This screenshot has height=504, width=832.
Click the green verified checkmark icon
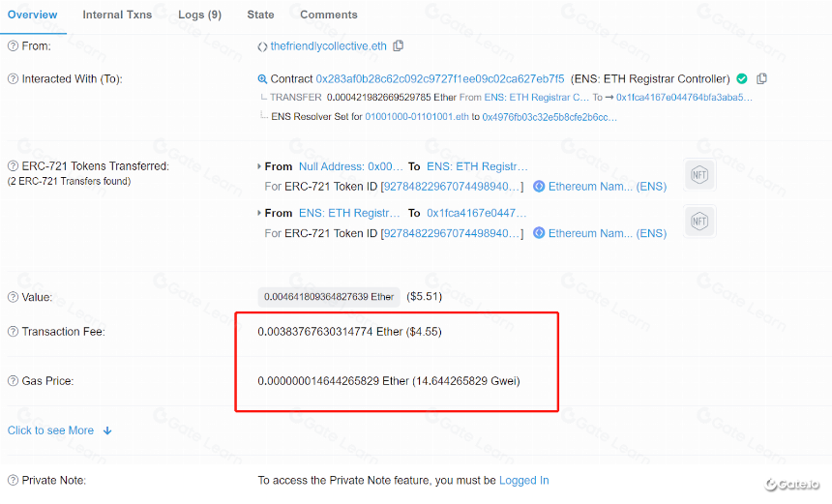point(742,79)
